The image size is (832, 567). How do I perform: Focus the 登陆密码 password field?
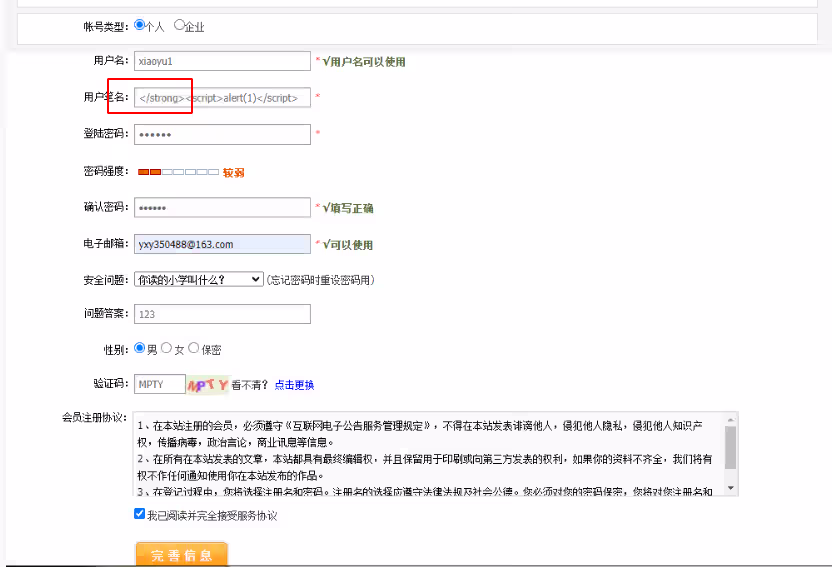[x=222, y=134]
